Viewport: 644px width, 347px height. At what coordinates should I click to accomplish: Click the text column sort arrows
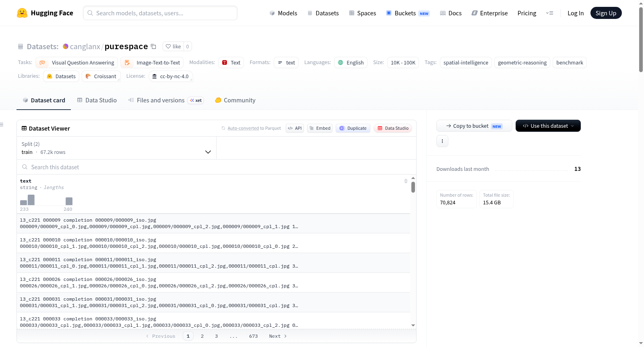(x=406, y=181)
